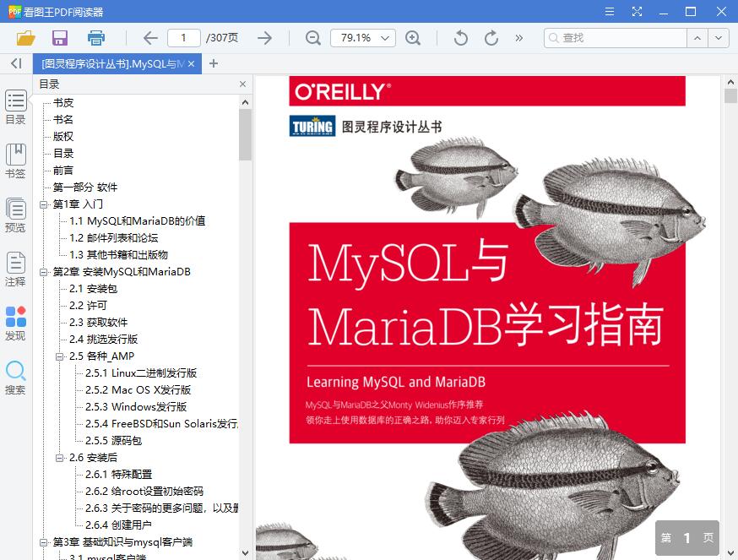The image size is (738, 560).
Task: Open the zoom level 79.1% dropdown
Action: click(363, 38)
